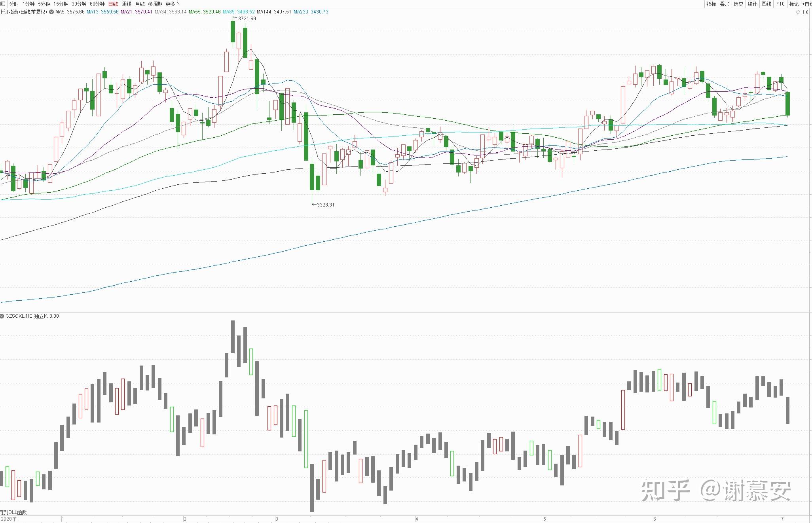
Task: Click the 标记 mark button
Action: coord(794,4)
